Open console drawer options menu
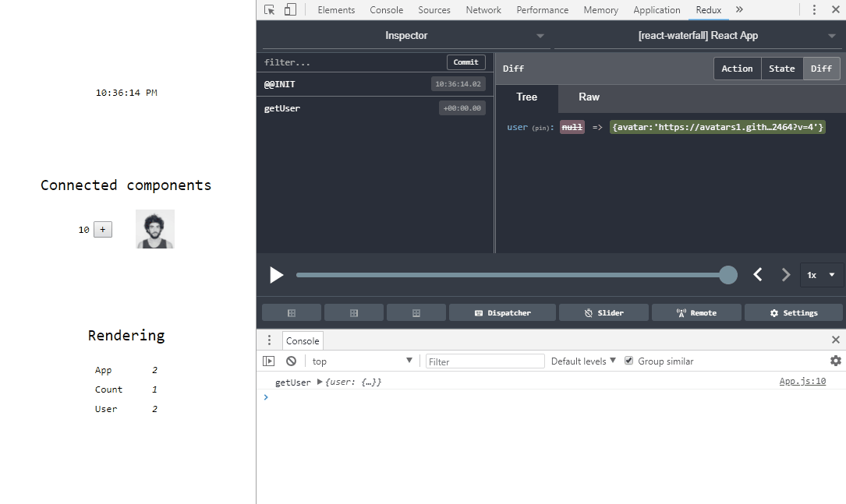 pyautogui.click(x=269, y=340)
